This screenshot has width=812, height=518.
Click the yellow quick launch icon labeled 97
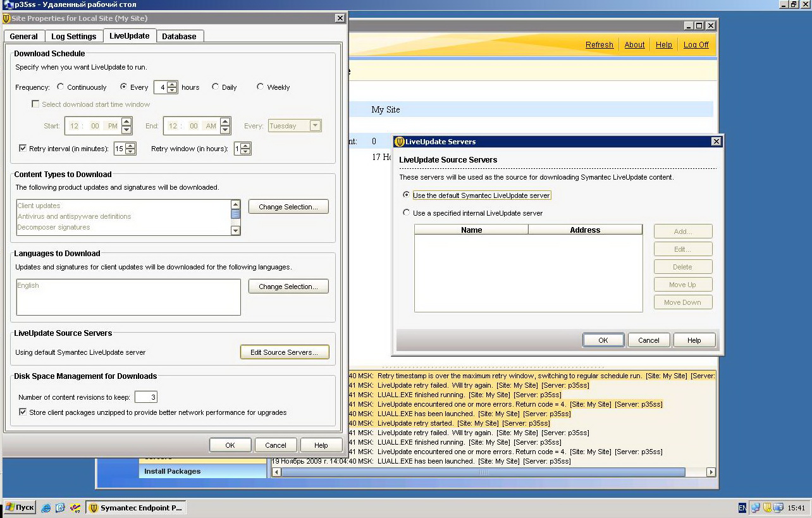[75, 508]
